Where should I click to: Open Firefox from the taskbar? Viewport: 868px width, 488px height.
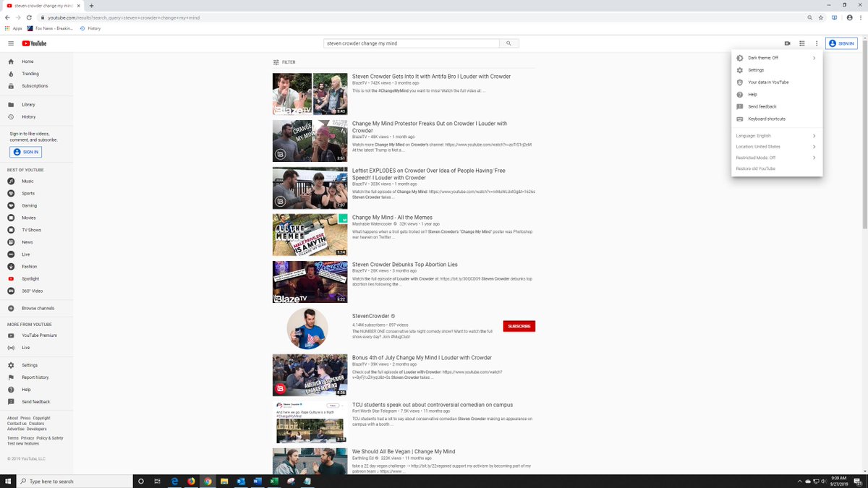(191, 481)
